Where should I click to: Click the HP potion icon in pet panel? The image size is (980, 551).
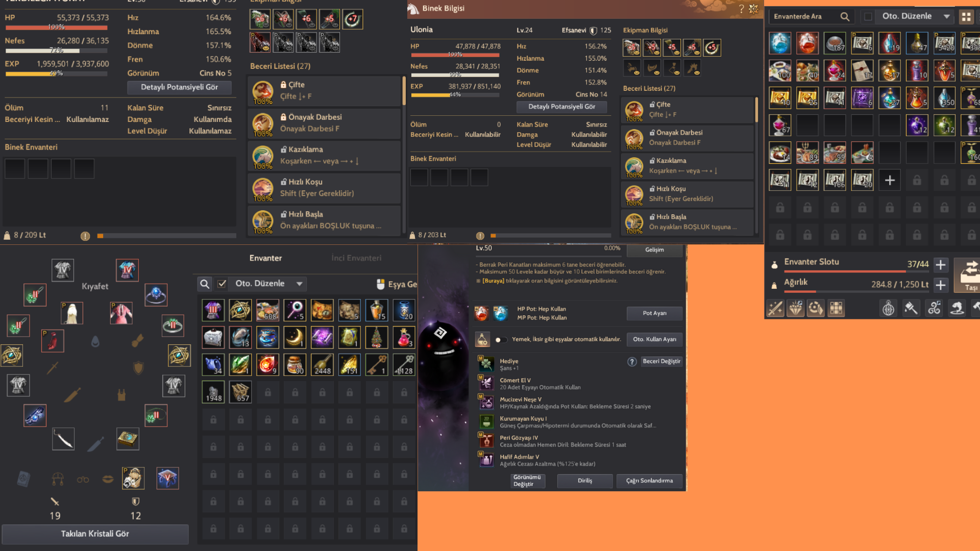[481, 313]
